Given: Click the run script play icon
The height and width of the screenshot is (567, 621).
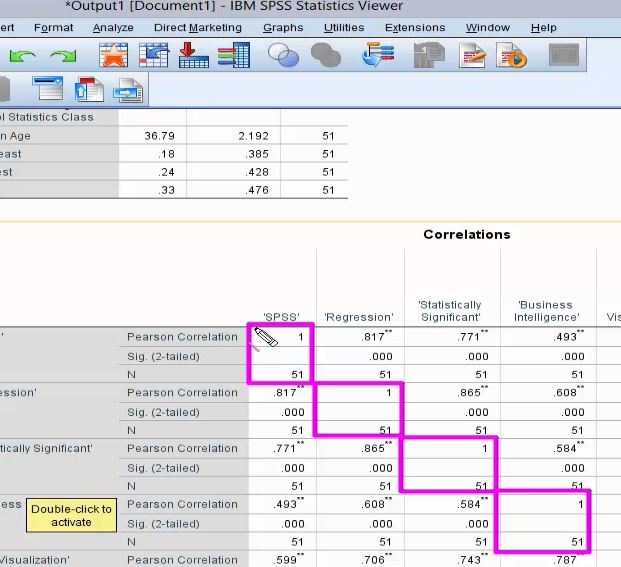Looking at the screenshot, I should (511, 55).
